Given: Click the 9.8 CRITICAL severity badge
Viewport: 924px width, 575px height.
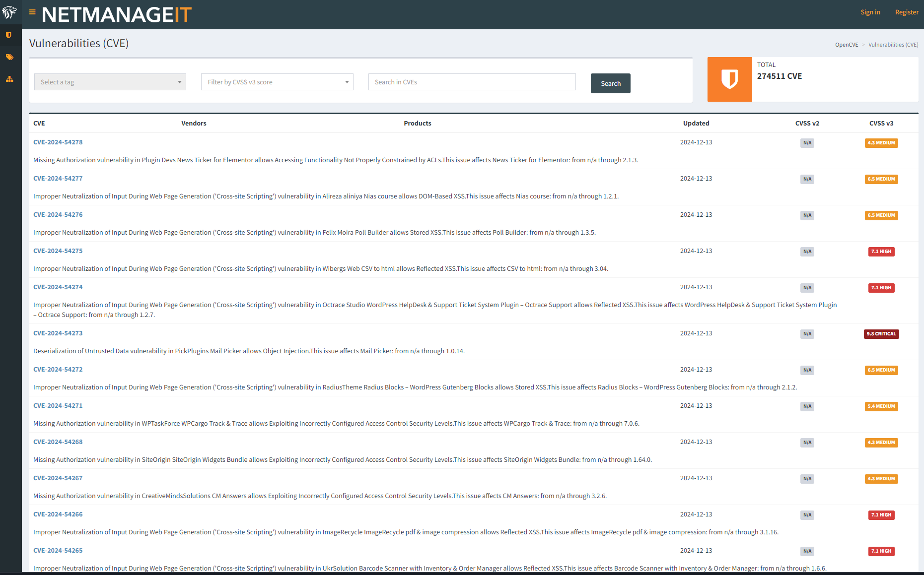Looking at the screenshot, I should (881, 334).
